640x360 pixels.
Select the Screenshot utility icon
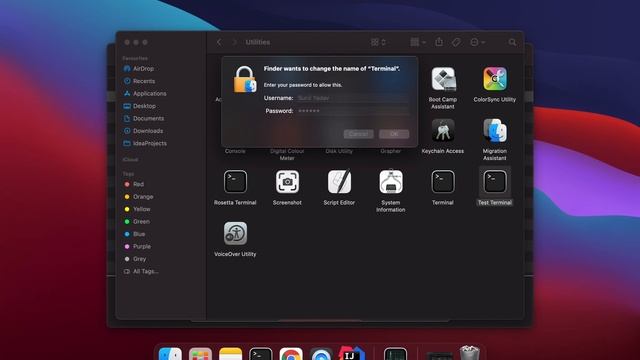click(287, 182)
